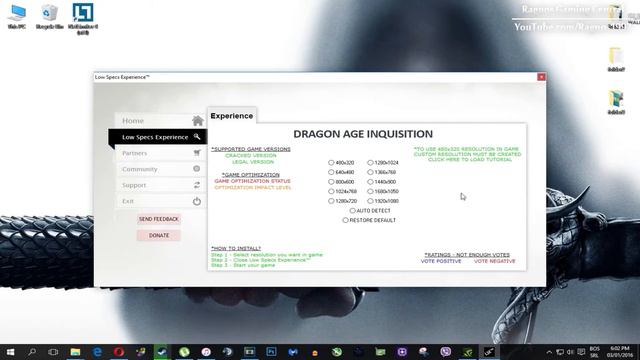Select the 1024x768 resolution option
Screen dimensions: 640x360
(x=342, y=191)
